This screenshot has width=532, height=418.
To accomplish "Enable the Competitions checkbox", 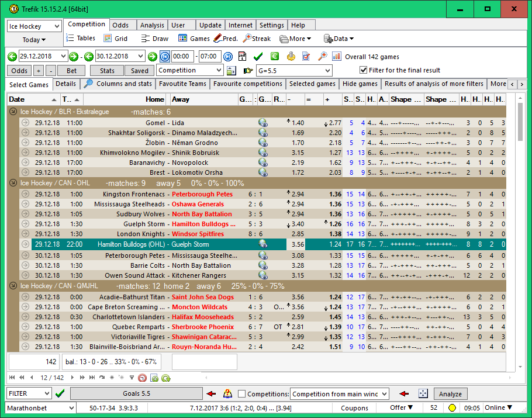I will point(243,394).
